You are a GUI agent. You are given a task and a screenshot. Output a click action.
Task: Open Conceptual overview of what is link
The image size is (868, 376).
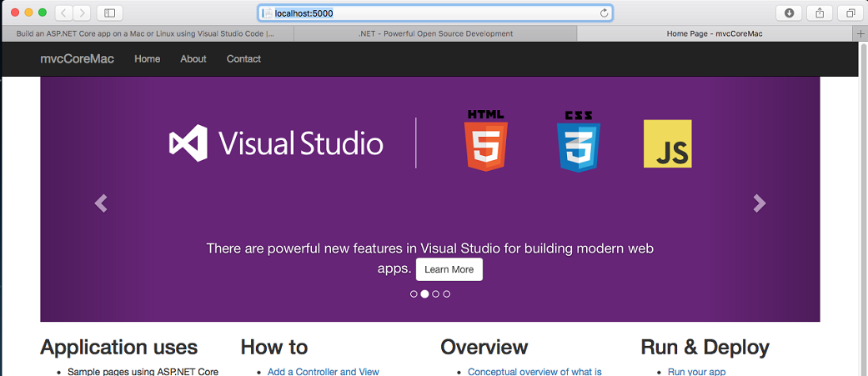(534, 372)
